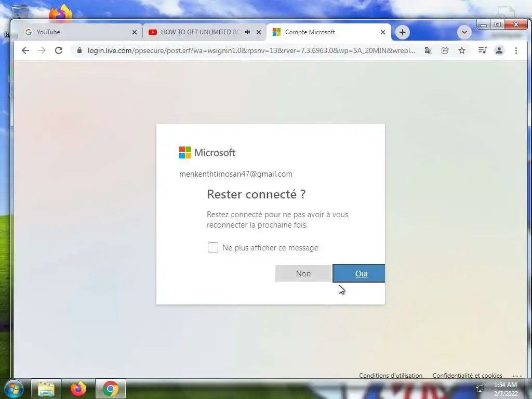Screen dimensions: 532x399
Task: Click the network tray icon
Action: coord(480,388)
